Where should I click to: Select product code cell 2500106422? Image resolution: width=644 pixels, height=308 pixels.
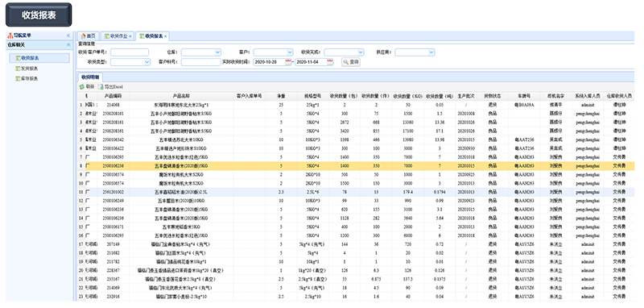113,148
